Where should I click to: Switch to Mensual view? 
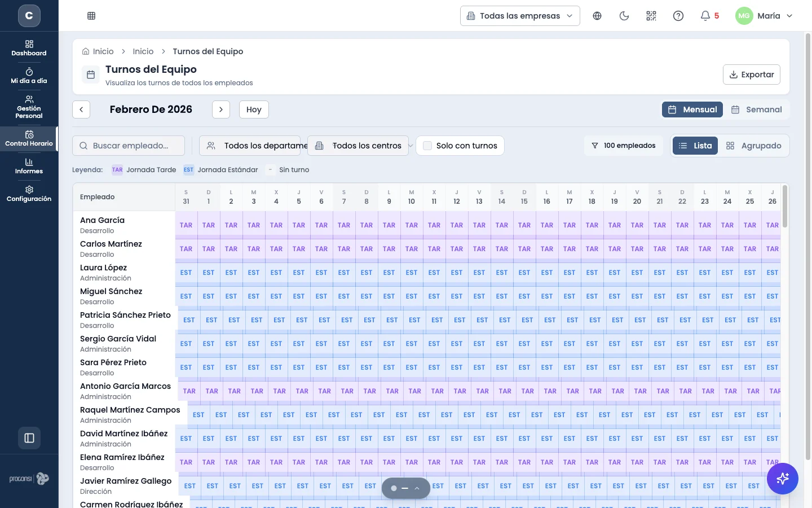[692, 110]
